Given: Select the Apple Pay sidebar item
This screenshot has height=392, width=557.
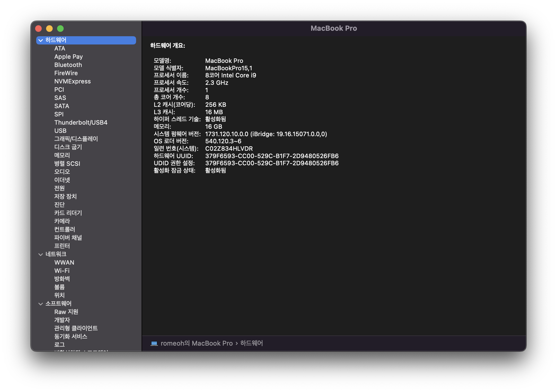Looking at the screenshot, I should (68, 57).
